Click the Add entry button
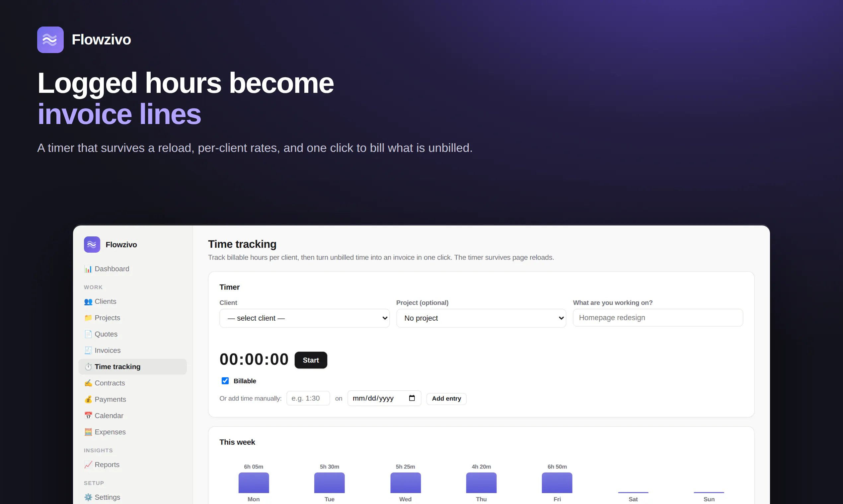 click(446, 398)
